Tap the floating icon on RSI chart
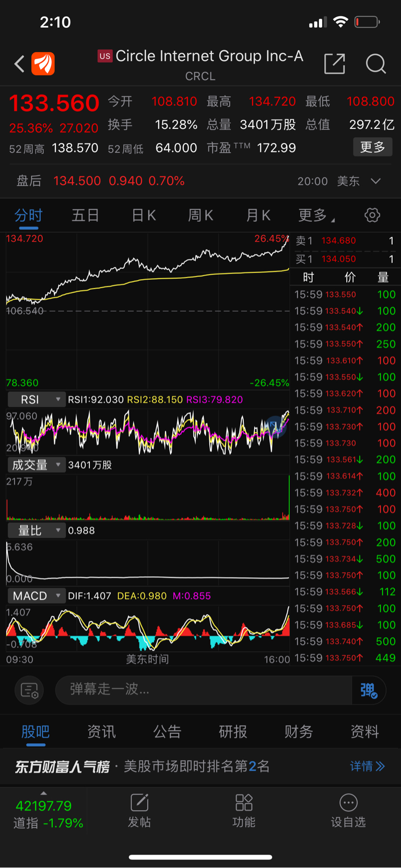 click(x=276, y=426)
